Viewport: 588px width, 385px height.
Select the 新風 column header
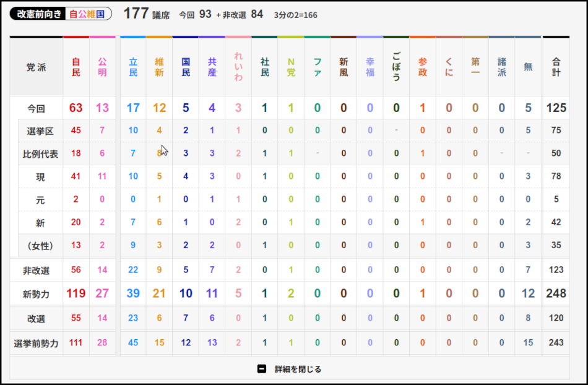pyautogui.click(x=344, y=67)
